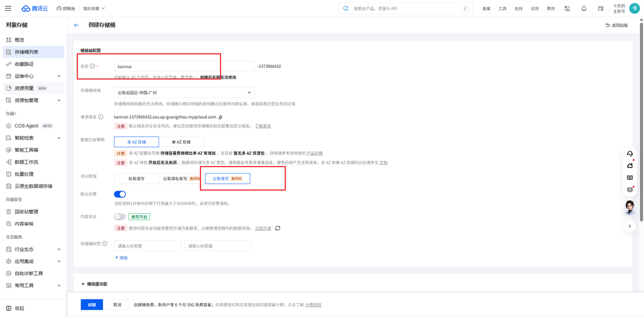Click the refresh icon next to 立即开通
This screenshot has height=317, width=644.
click(x=277, y=228)
